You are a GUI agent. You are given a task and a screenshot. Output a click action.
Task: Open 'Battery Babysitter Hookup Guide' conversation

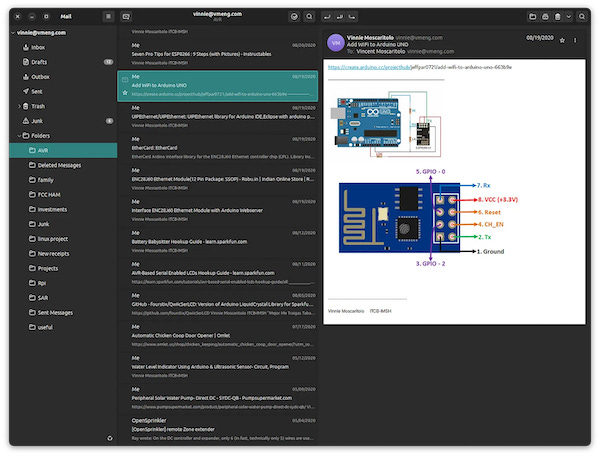217,242
